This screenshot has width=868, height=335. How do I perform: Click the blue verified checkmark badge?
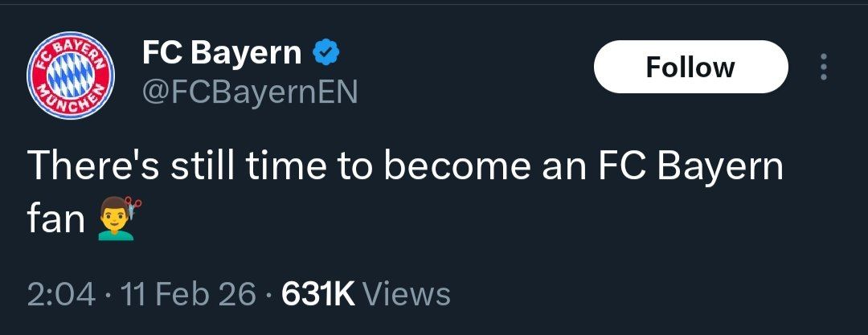click(325, 53)
